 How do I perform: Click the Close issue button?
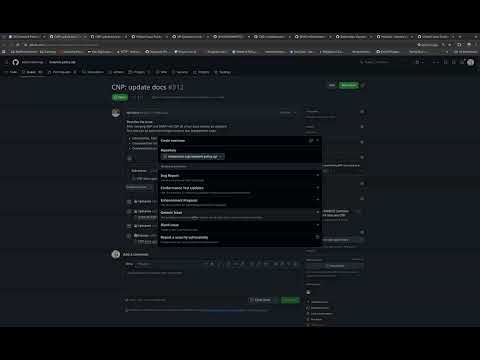(260, 300)
